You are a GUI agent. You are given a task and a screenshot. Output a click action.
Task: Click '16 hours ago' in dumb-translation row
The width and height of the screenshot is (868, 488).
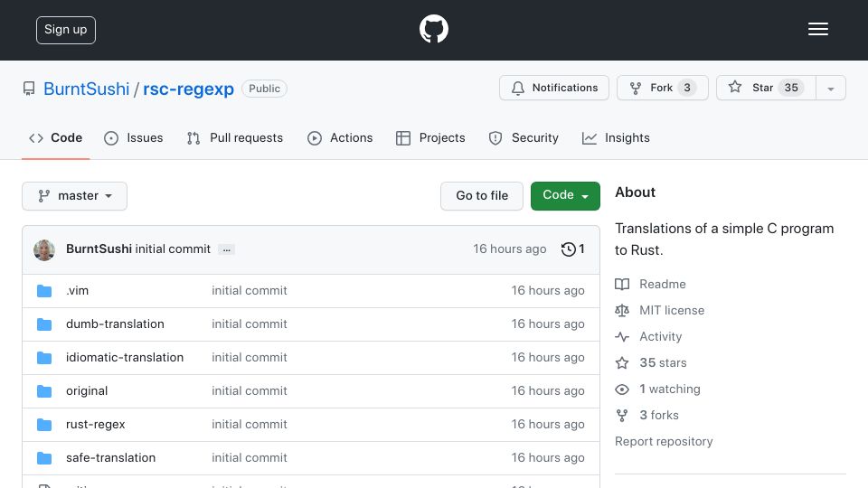tap(548, 324)
